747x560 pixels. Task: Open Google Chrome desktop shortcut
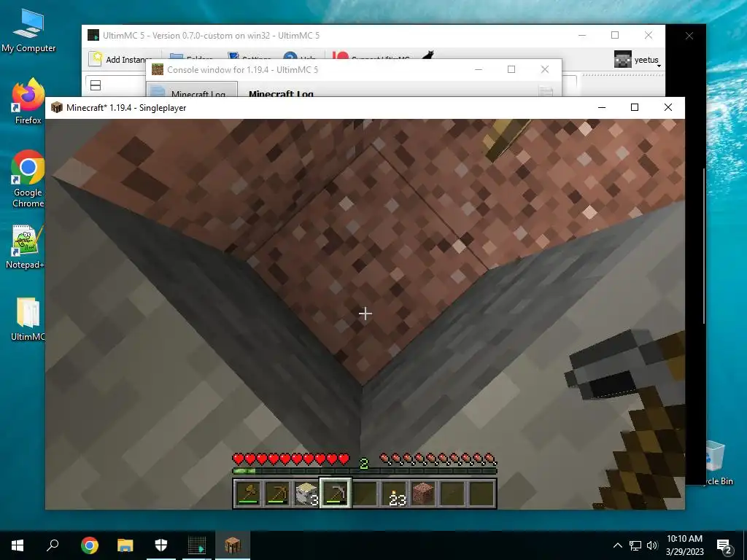click(x=28, y=179)
